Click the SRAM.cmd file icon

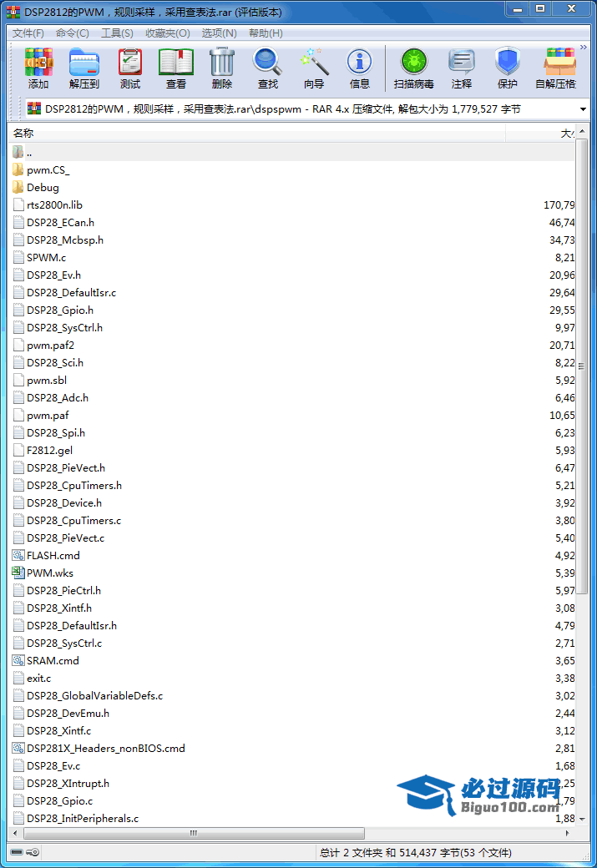pyautogui.click(x=18, y=660)
